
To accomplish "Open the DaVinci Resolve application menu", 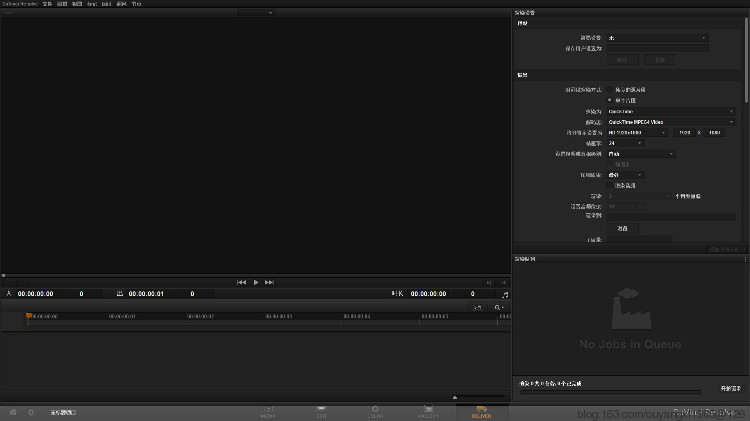I will click(x=20, y=4).
